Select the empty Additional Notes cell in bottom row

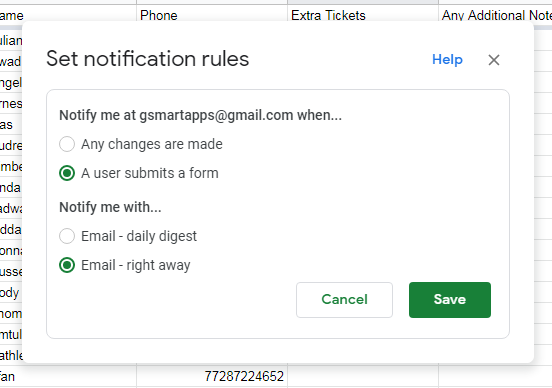coord(495,376)
